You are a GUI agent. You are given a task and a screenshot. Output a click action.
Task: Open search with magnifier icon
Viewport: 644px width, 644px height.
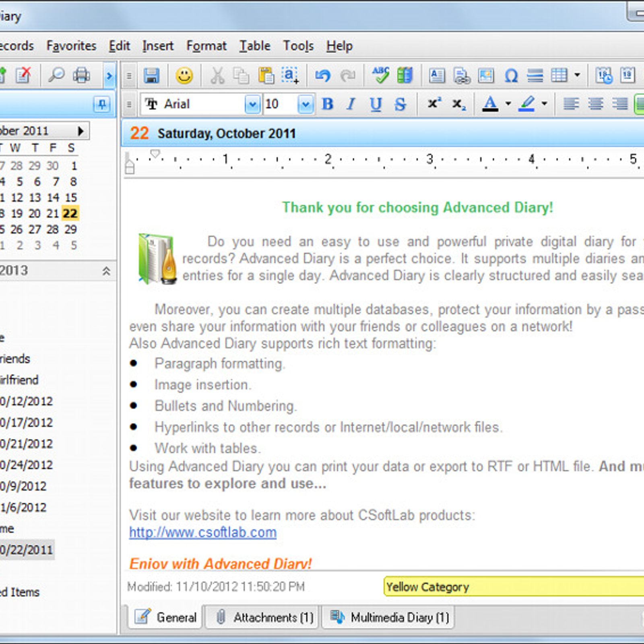(56, 75)
